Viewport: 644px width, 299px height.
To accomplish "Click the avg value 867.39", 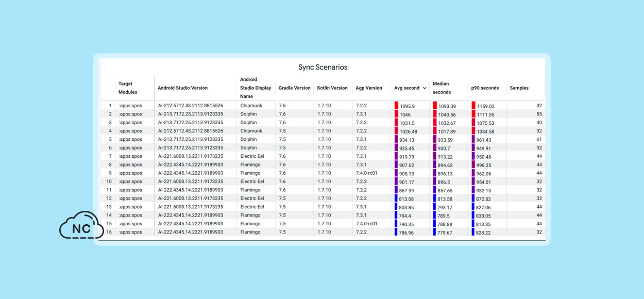I will 407,191.
